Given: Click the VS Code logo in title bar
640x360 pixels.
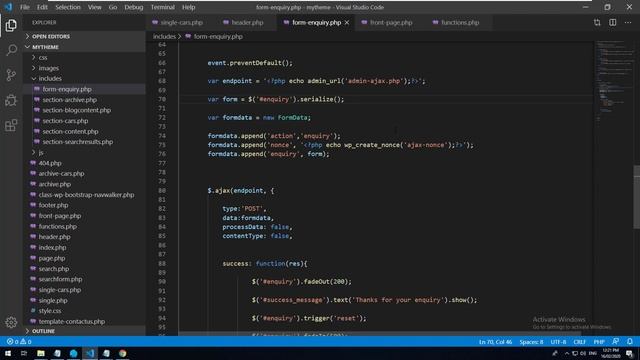Looking at the screenshot, I should pyautogui.click(x=8, y=7).
